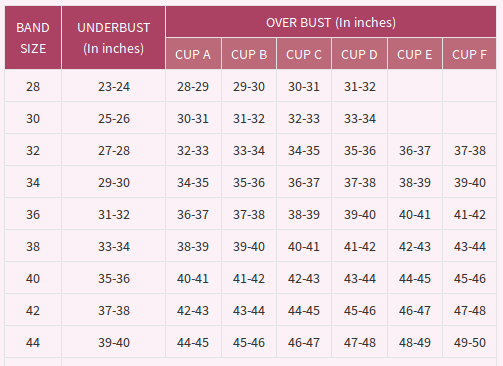The image size is (503, 366).
Task: Select band size 28 cell
Action: point(33,87)
